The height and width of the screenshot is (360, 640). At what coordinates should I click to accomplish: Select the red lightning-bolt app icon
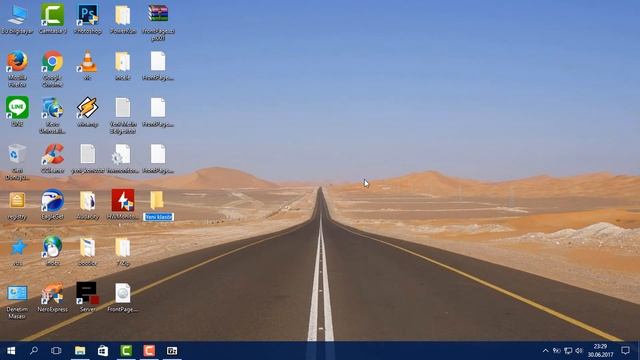pyautogui.click(x=123, y=200)
